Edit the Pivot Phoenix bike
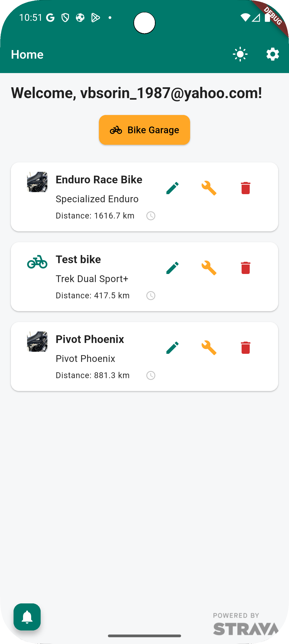The width and height of the screenshot is (289, 644). (172, 347)
